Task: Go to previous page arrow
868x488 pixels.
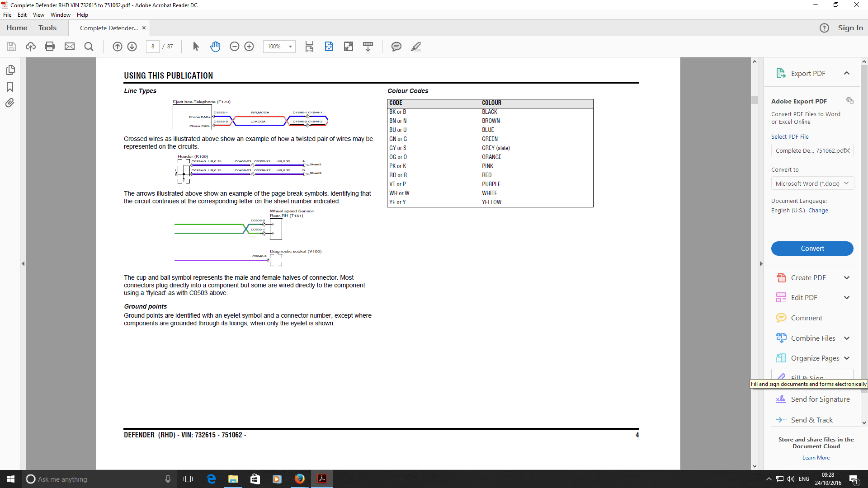Action: [x=118, y=47]
